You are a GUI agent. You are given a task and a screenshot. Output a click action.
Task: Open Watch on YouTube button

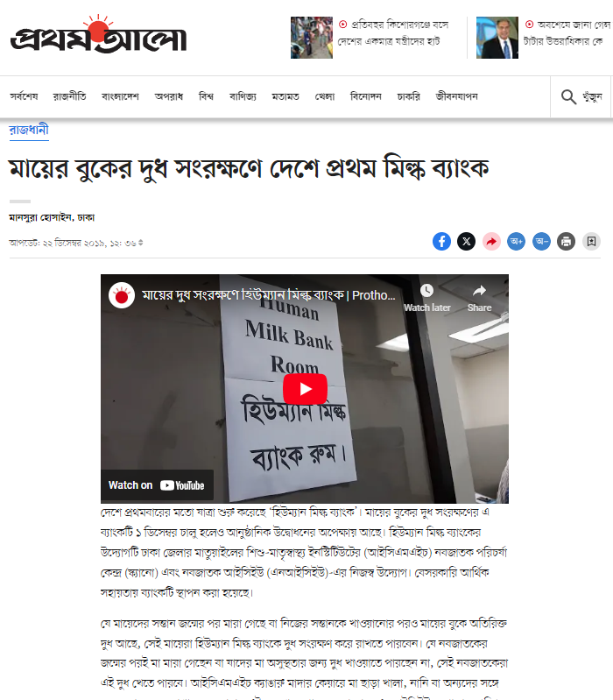pyautogui.click(x=157, y=484)
